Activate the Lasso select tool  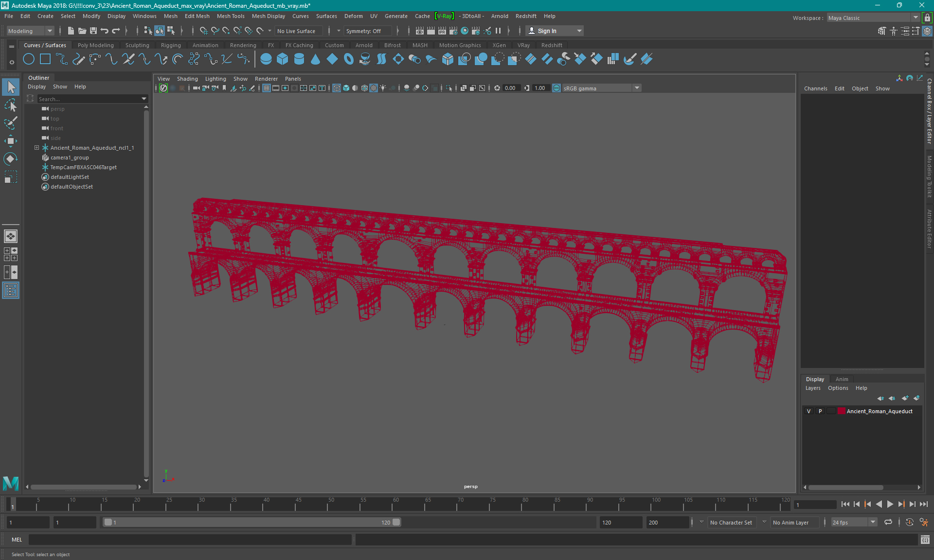(x=11, y=105)
